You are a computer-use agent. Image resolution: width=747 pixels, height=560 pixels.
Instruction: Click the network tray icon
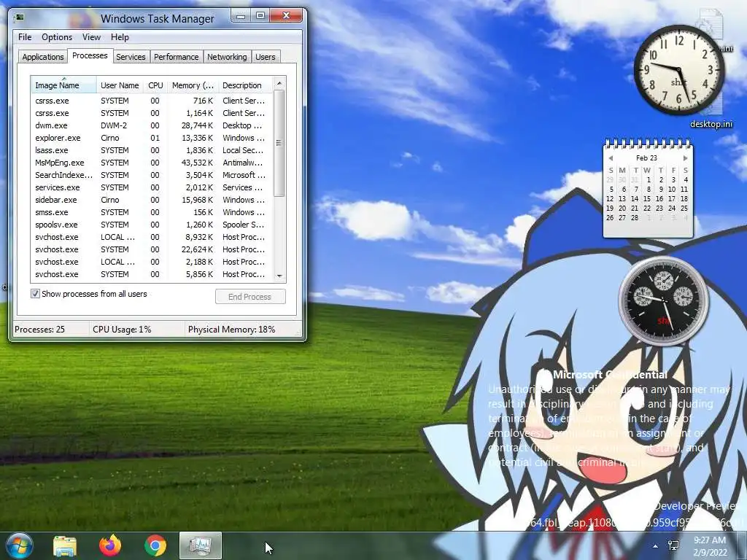point(673,545)
